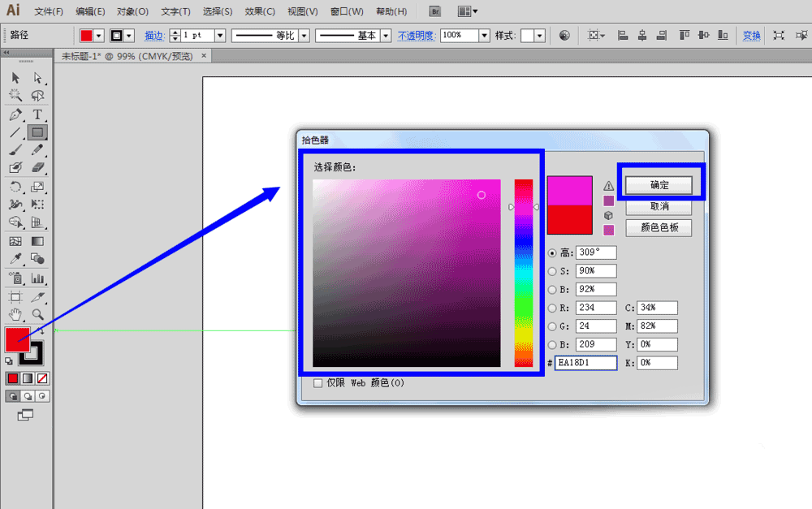Open the 不透明度 percentage dropdown
The height and width of the screenshot is (509, 812).
[484, 35]
